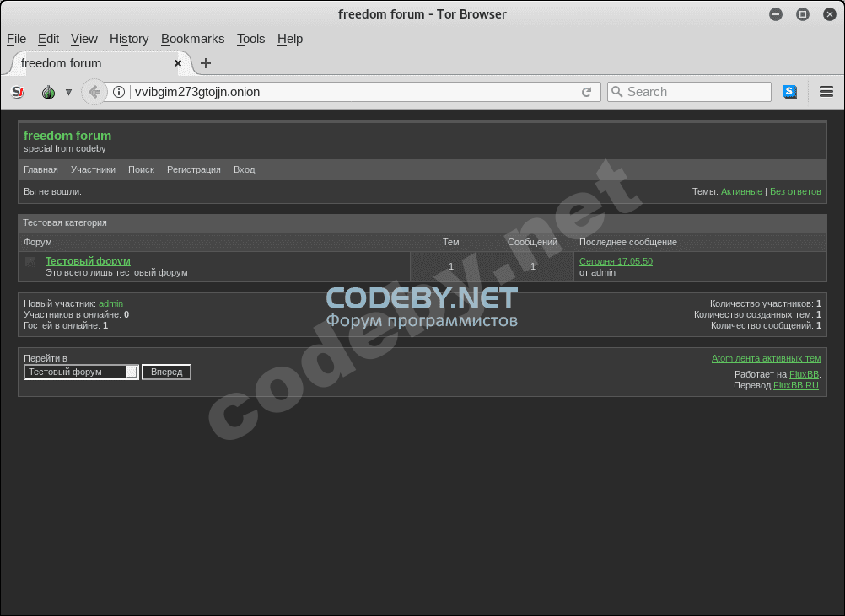845x616 pixels.
Task: Show Без ответов topics link
Action: 795,191
